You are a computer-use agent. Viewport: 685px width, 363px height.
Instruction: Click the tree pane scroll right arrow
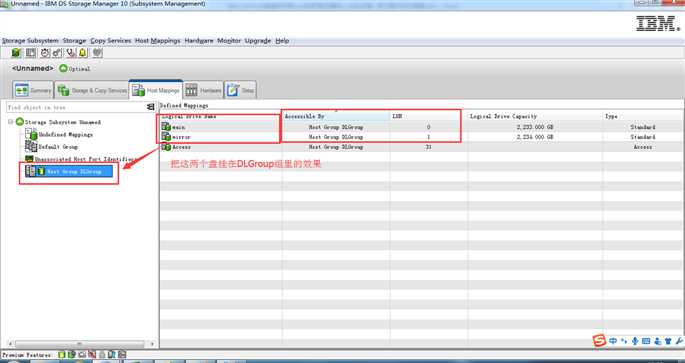point(152,344)
